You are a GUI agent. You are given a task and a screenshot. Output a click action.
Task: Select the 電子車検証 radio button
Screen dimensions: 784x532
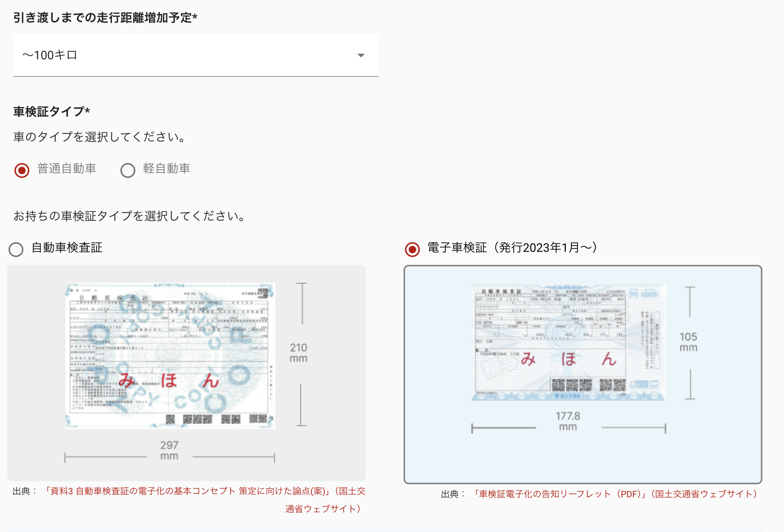tap(413, 249)
